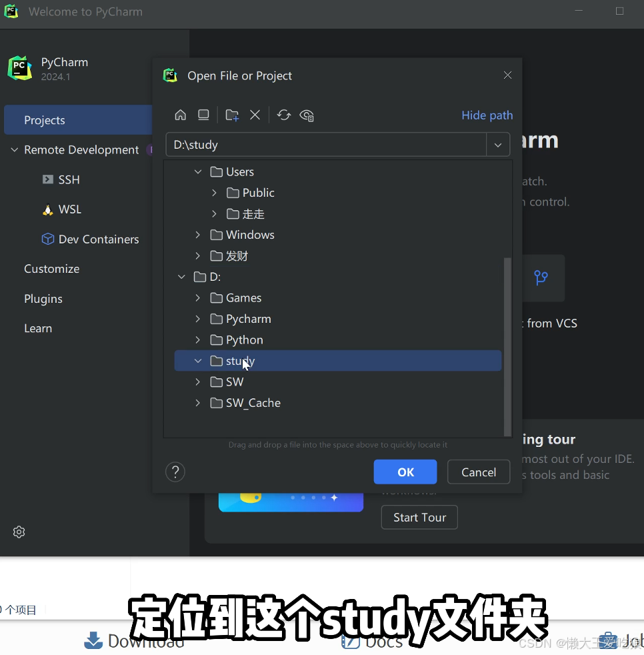Click the PyCharm logo in the welcome sidebar
Image resolution: width=644 pixels, height=655 pixels.
pos(19,67)
